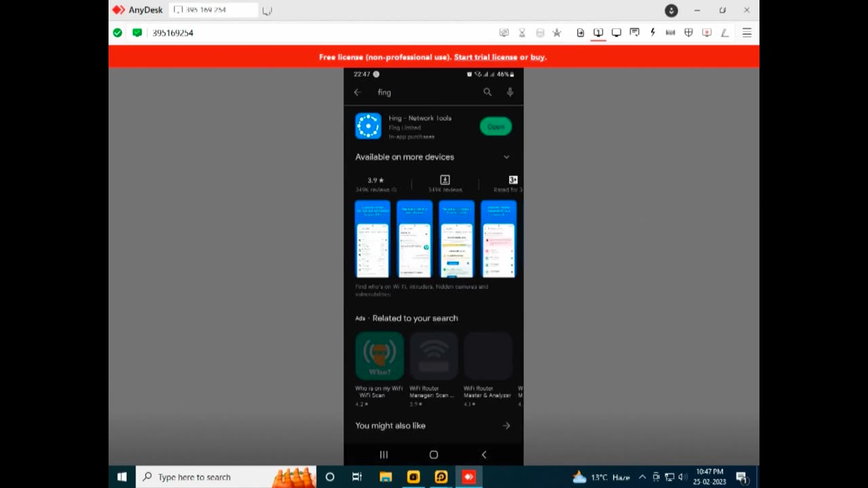Screen dimensions: 868x488
Task: Tap the fourth Fing screenshot thumbnail
Action: [x=498, y=239]
